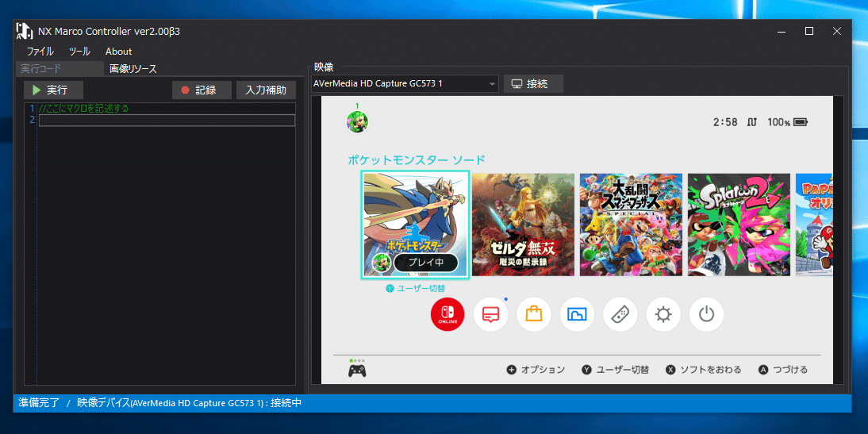Switch to the 画像リソース tab
The image size is (868, 434).
(133, 69)
